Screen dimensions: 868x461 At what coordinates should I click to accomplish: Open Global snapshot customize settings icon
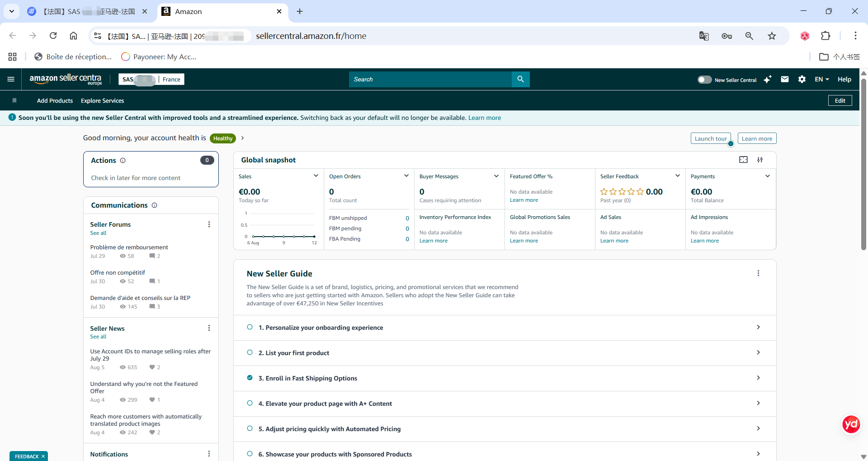[x=760, y=160]
